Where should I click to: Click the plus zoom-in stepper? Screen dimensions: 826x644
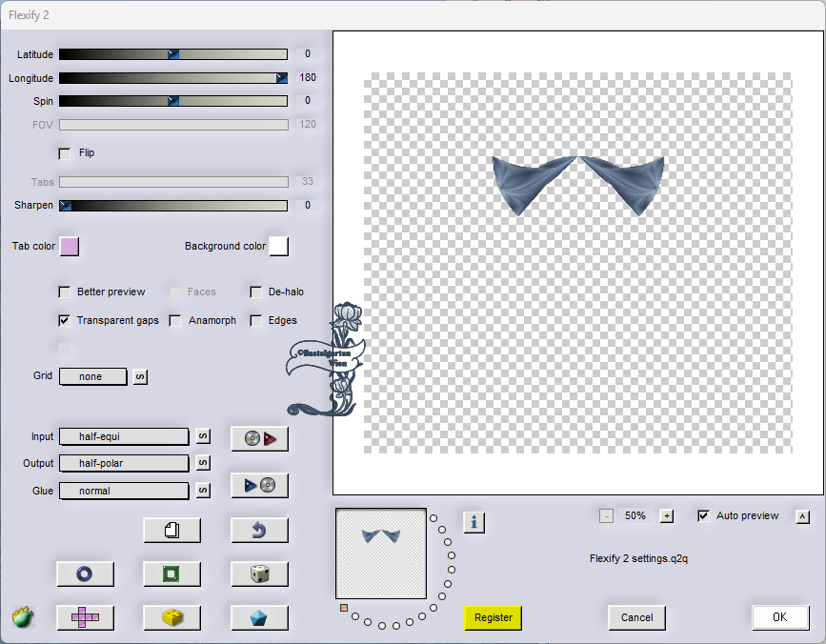coord(667,516)
